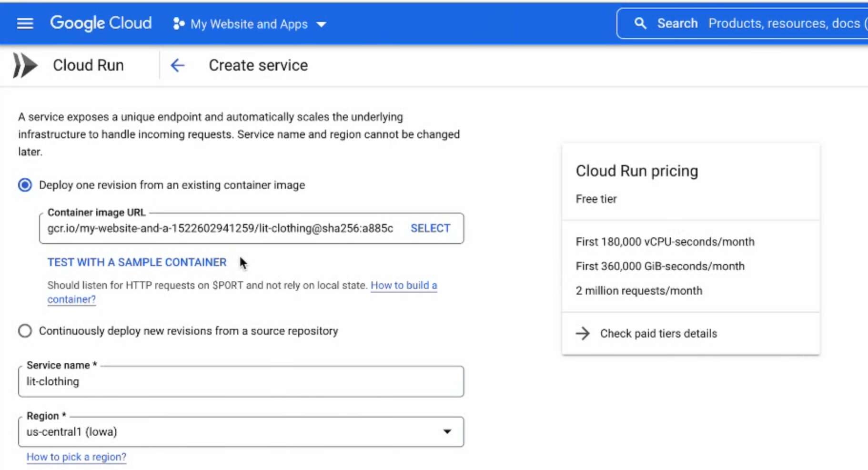
Task: Open the main navigation hamburger menu
Action: 25,23
